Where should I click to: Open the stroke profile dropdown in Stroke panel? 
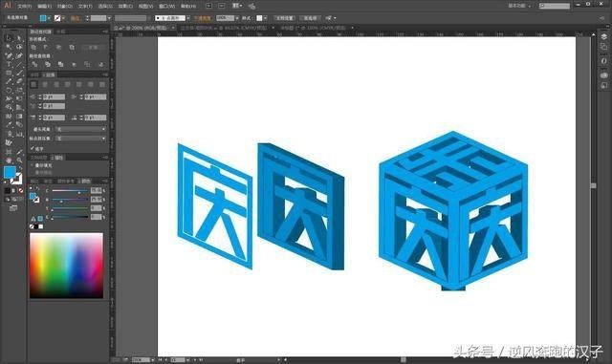tap(80, 139)
